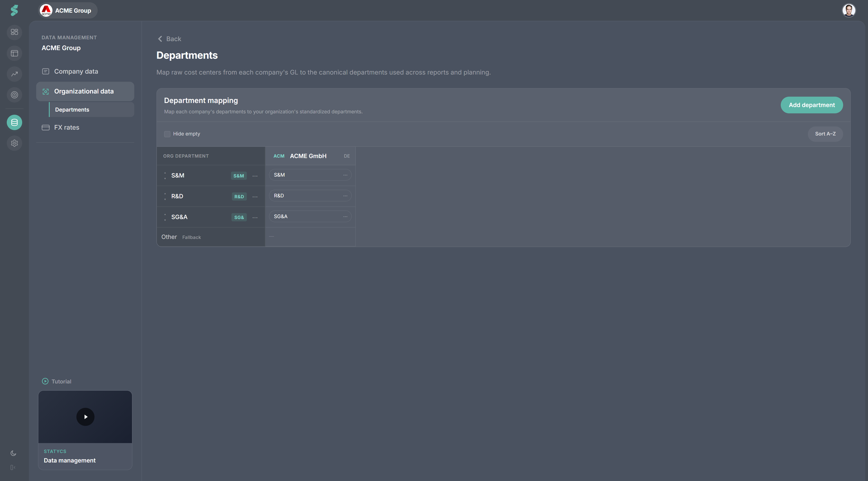Click the Department mapping heading
The image size is (868, 481).
201,100
